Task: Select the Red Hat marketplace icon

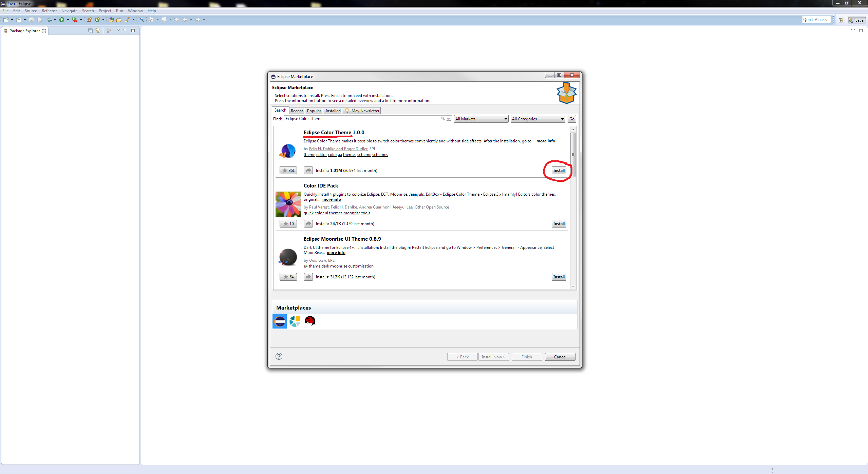Action: pos(310,321)
